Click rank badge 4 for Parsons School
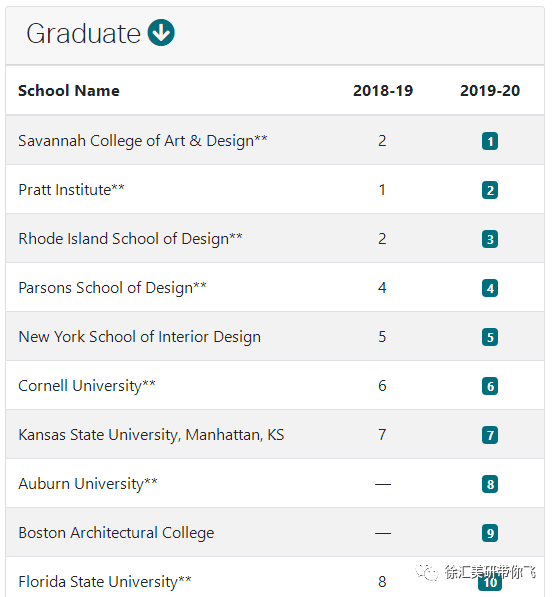The width and height of the screenshot is (553, 597). (490, 288)
